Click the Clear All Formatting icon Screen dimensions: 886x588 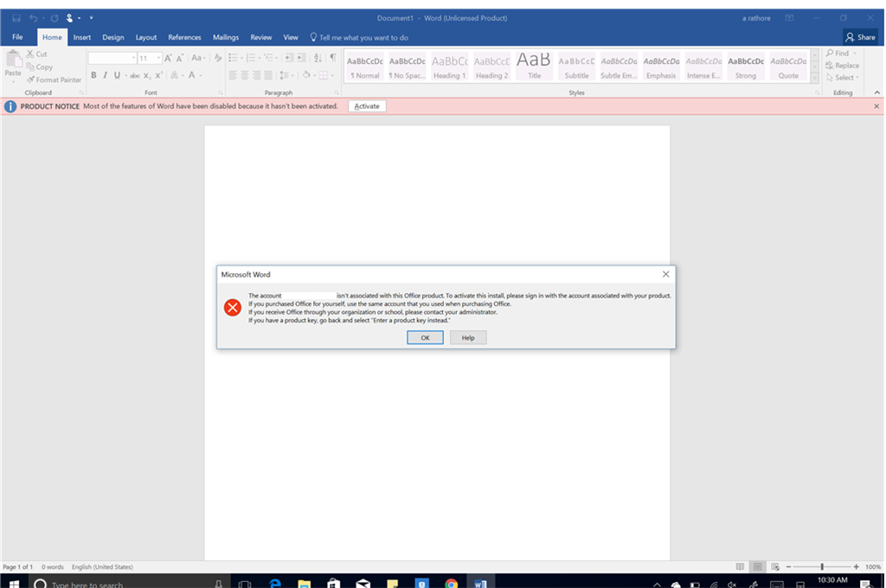tap(218, 58)
